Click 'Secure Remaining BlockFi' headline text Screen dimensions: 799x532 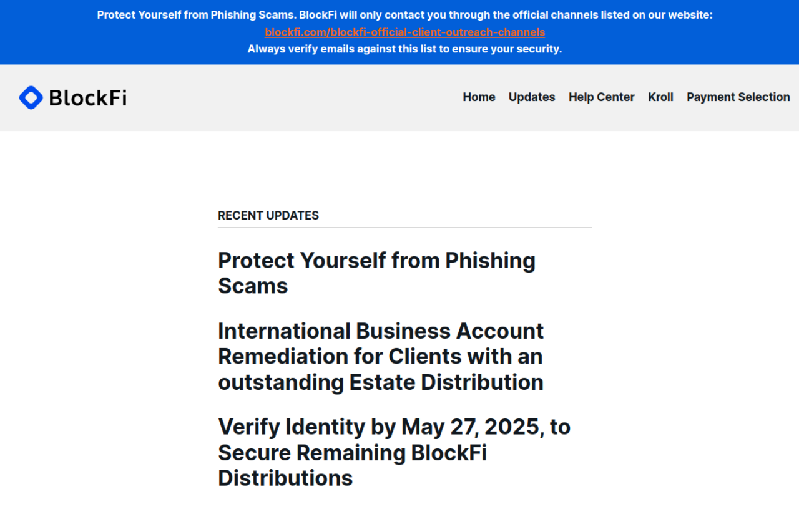pyautogui.click(x=352, y=453)
